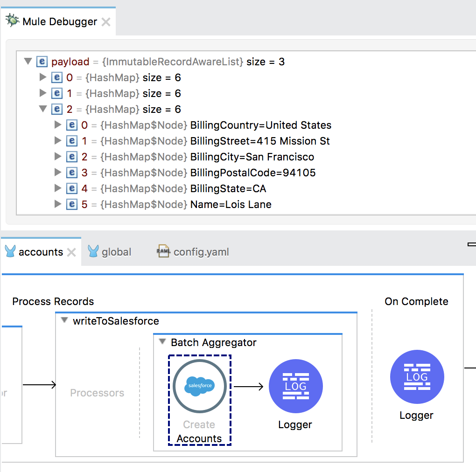
Task: Switch to the accounts tab
Action: (x=41, y=252)
